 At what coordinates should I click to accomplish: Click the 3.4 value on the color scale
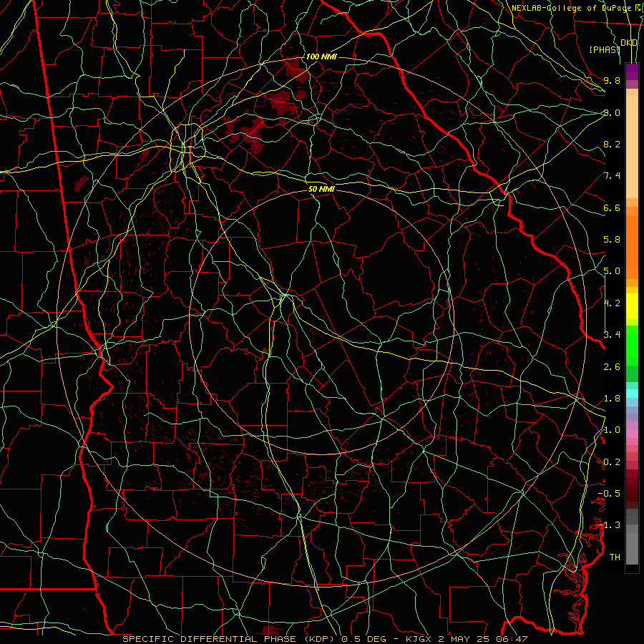tap(612, 335)
